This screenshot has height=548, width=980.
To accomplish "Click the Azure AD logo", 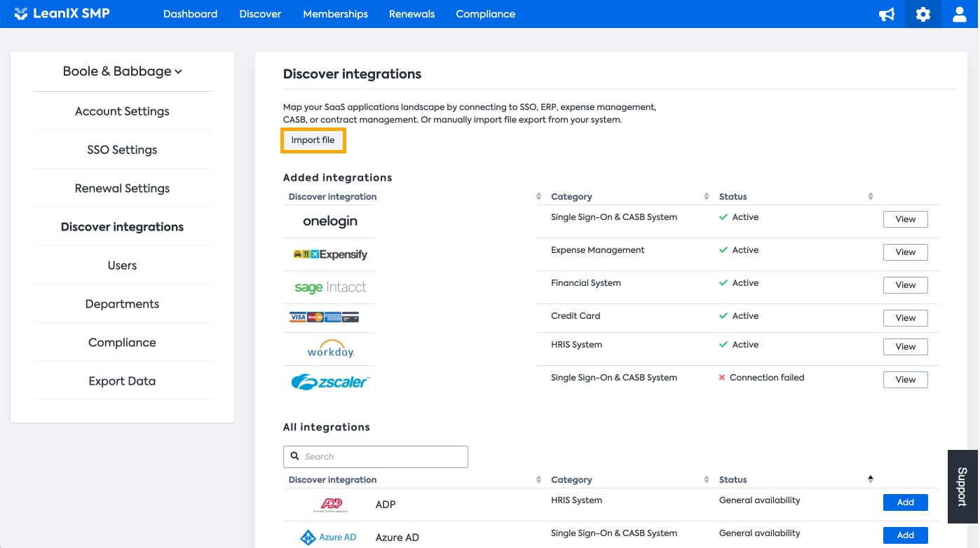I will [x=328, y=537].
